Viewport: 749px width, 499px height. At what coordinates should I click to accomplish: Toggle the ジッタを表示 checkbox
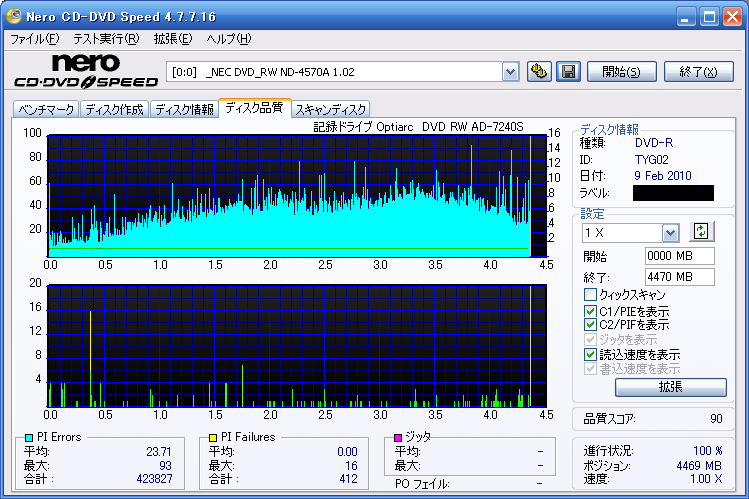point(590,340)
